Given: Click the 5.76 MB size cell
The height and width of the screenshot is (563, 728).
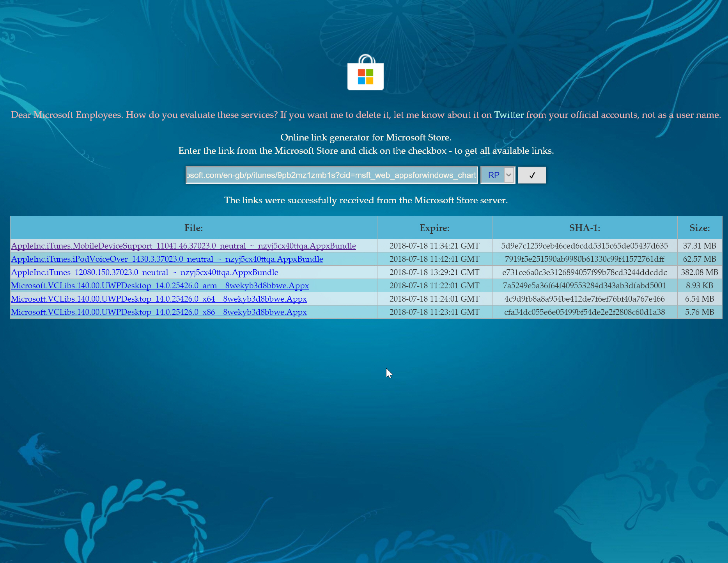Looking at the screenshot, I should 700,312.
